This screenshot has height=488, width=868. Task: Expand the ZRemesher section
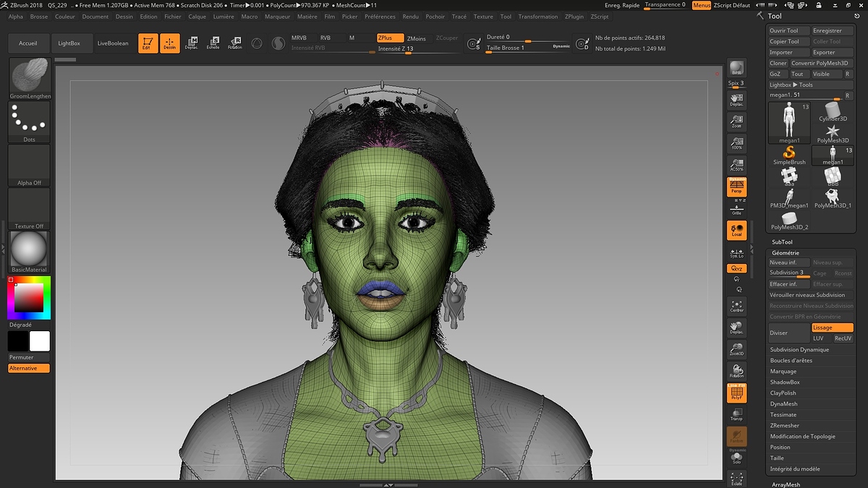pos(785,426)
